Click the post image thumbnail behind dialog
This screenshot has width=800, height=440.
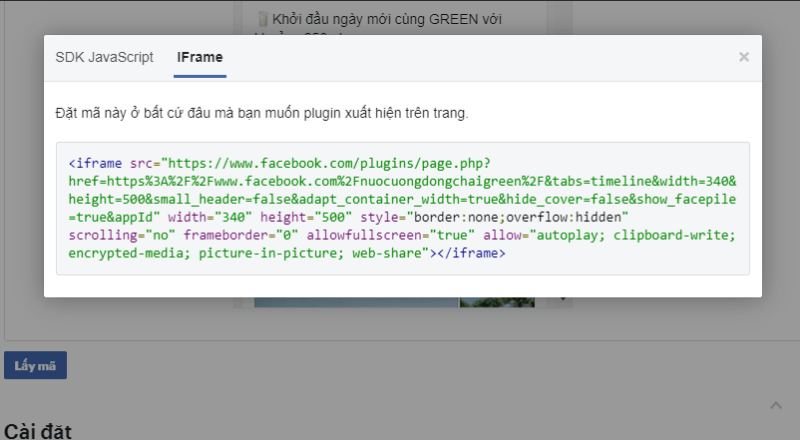[x=394, y=303]
